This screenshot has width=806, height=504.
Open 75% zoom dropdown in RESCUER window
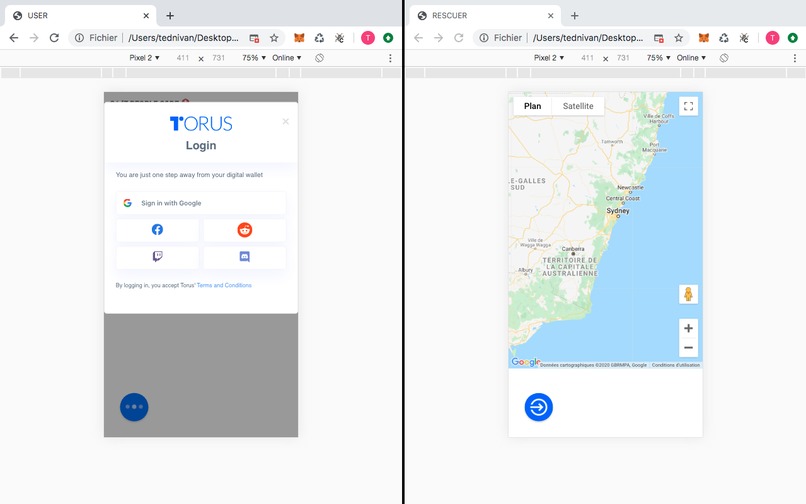658,58
